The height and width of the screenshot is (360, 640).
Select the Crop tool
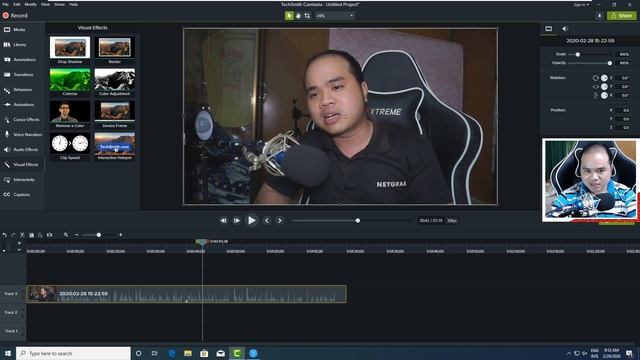point(307,16)
